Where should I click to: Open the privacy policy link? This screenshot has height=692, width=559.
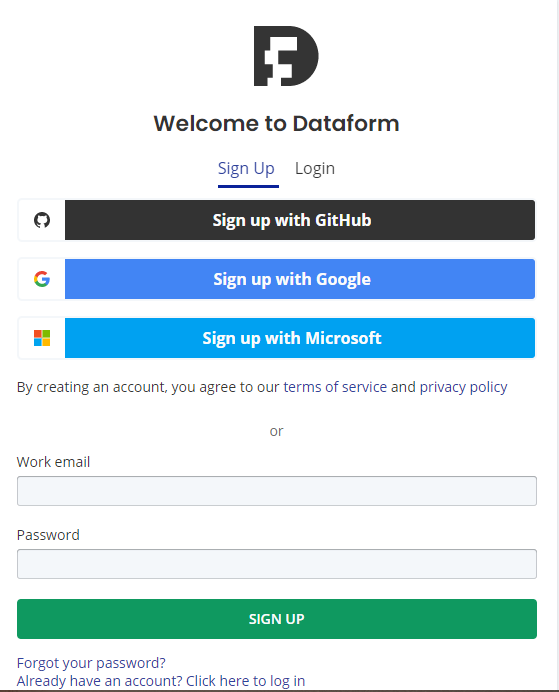[x=463, y=387]
